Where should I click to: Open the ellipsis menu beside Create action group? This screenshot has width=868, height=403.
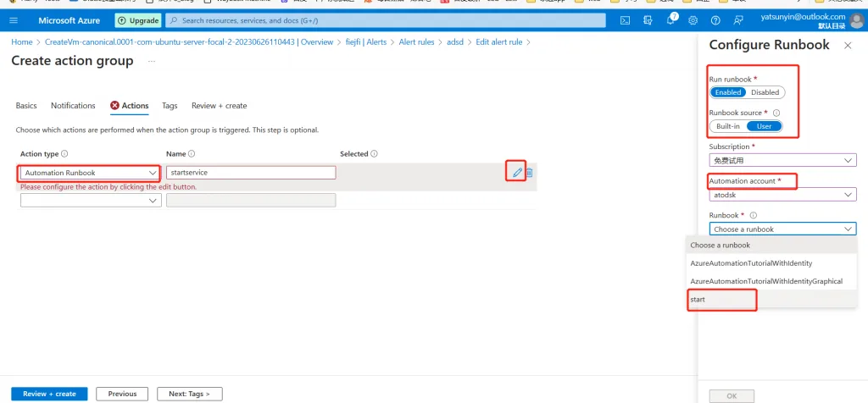click(x=152, y=61)
